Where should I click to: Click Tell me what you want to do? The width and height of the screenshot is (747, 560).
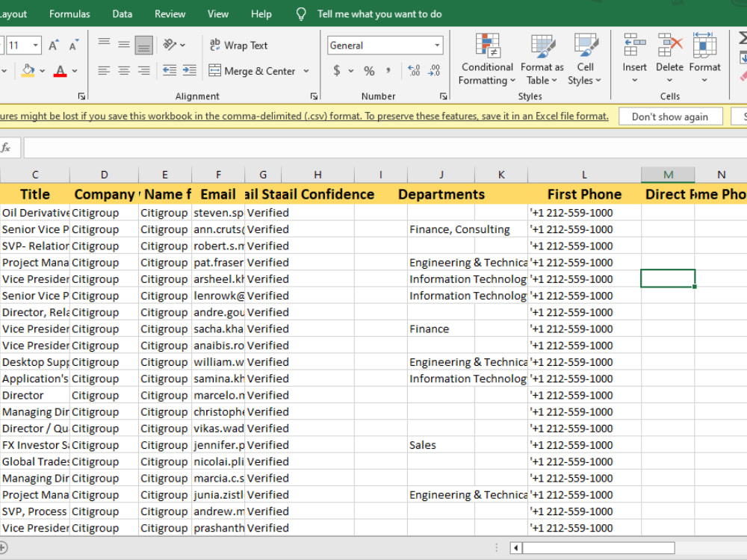click(379, 13)
